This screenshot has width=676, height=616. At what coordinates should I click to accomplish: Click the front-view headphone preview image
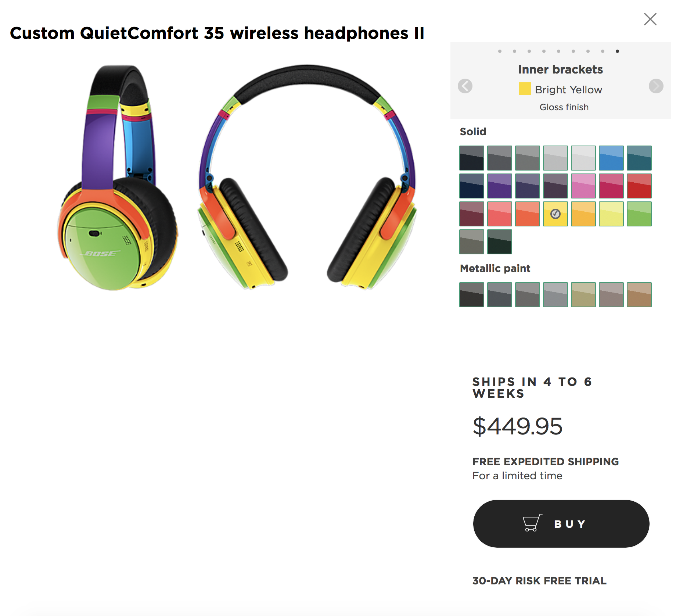(x=307, y=177)
